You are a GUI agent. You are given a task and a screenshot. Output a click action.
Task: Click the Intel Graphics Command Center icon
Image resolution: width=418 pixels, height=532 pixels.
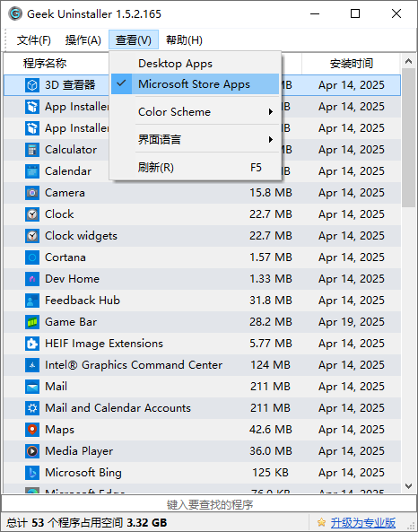[x=32, y=365]
